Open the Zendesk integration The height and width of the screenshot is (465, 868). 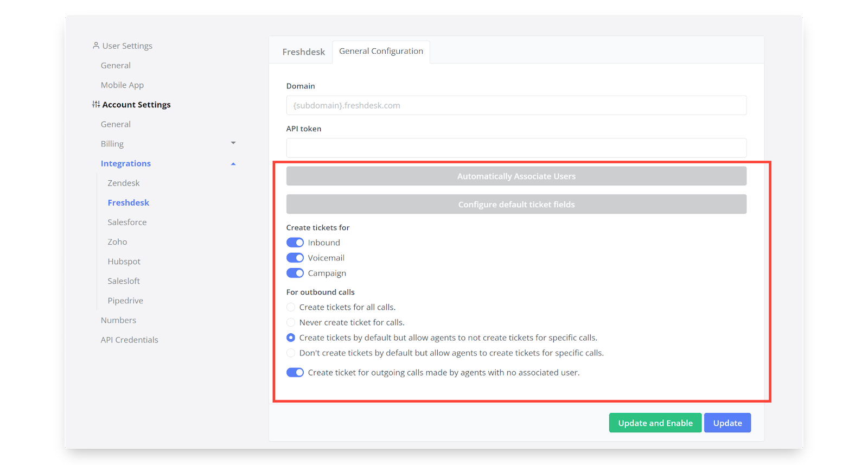pyautogui.click(x=124, y=183)
